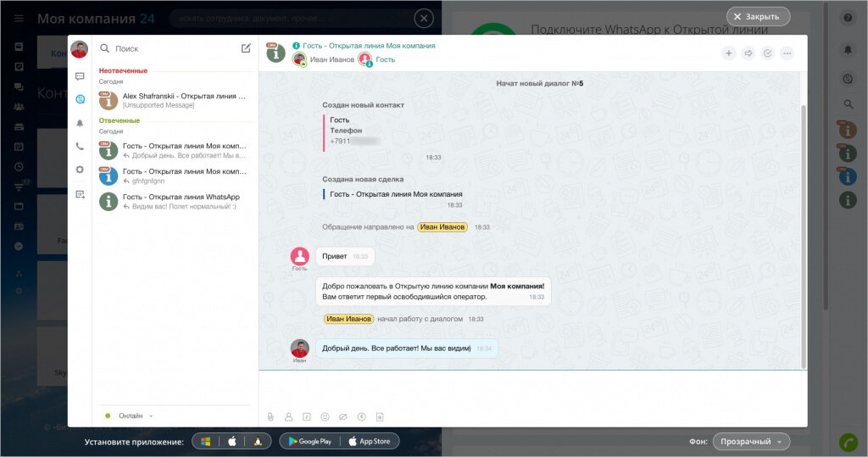
Task: Open telephony phone icon in sidebar
Action: (80, 146)
